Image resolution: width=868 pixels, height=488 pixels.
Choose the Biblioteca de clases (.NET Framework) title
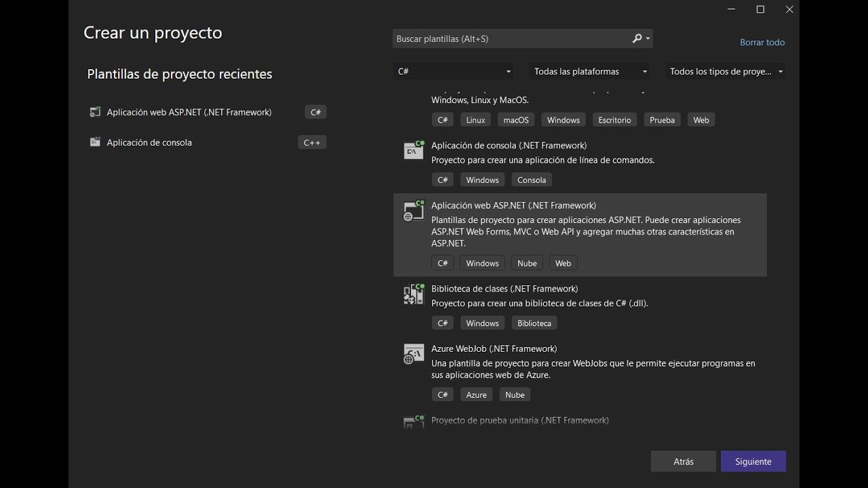coord(505,289)
